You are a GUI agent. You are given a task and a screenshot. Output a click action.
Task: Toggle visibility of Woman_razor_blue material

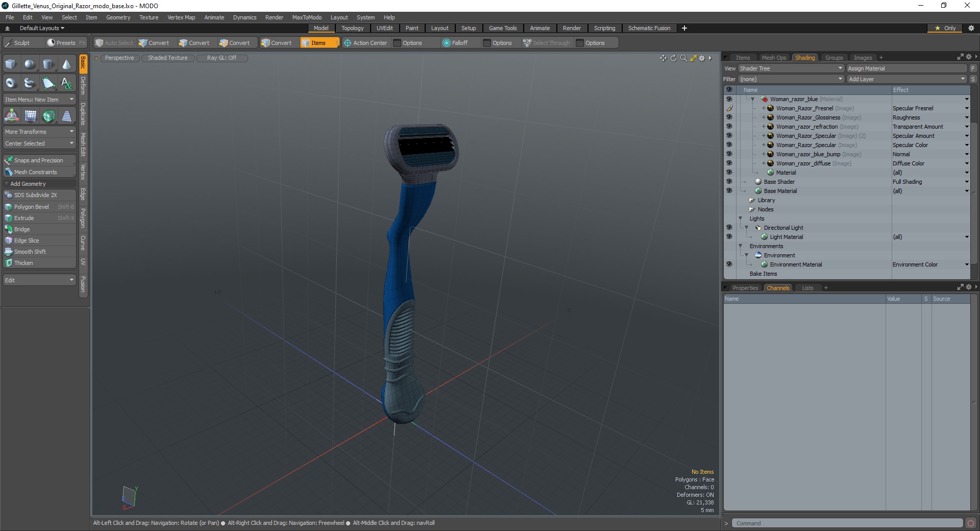point(729,99)
